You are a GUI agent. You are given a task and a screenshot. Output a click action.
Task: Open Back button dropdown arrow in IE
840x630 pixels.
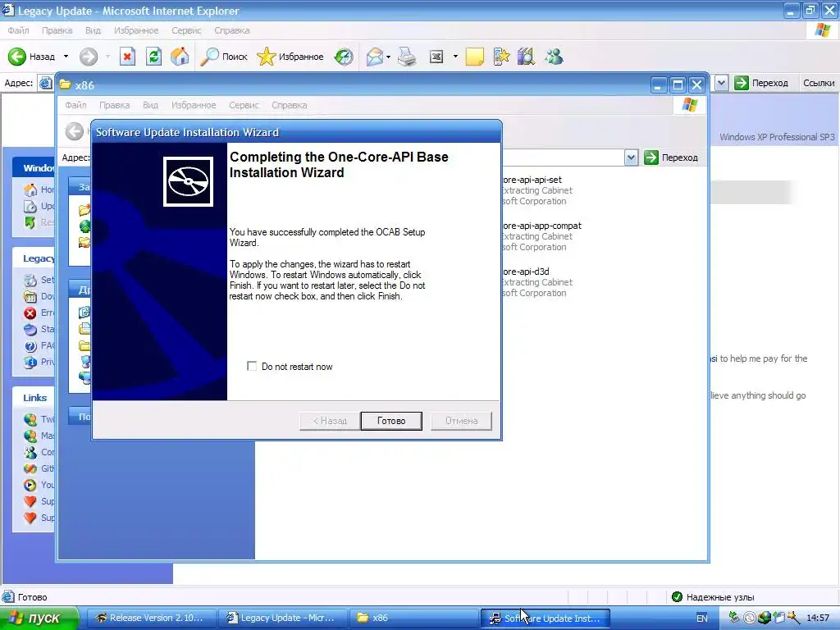(66, 57)
